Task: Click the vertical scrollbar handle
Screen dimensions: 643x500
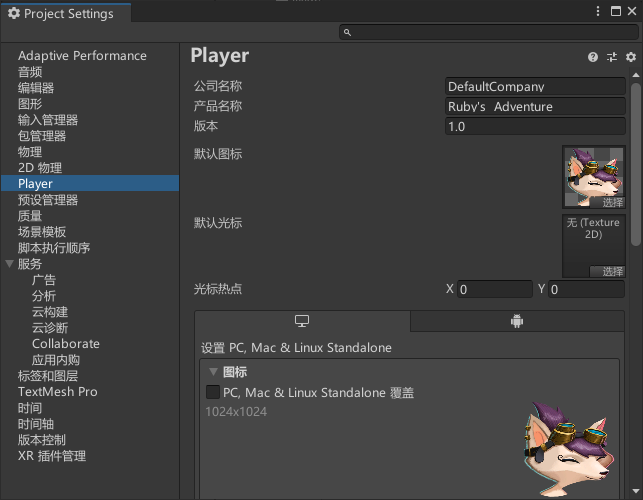Action: (x=636, y=164)
